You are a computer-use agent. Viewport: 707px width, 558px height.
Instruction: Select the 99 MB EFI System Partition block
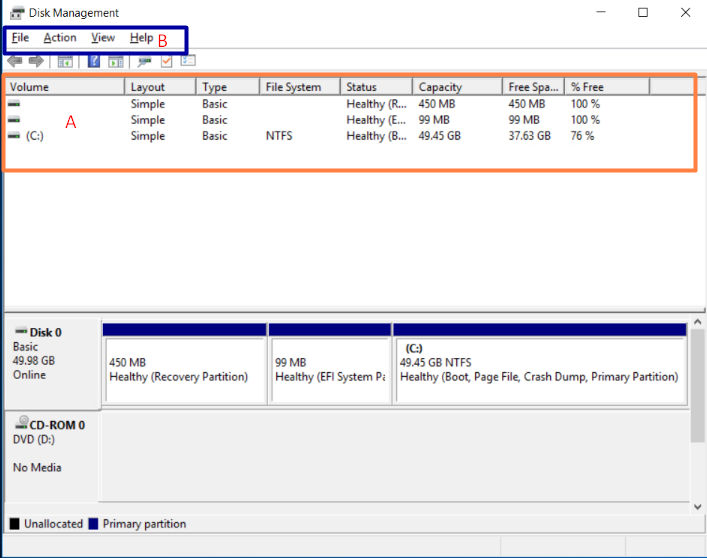click(330, 364)
